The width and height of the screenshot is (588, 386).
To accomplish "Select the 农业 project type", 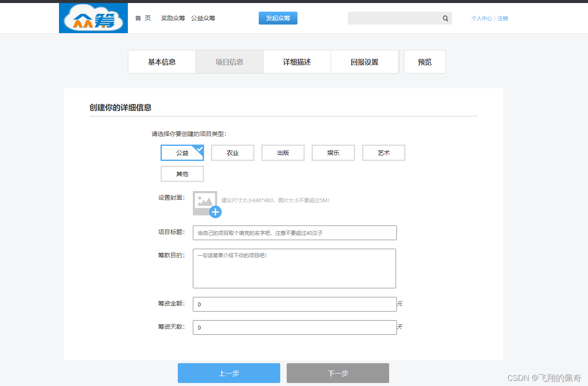I will click(x=232, y=153).
